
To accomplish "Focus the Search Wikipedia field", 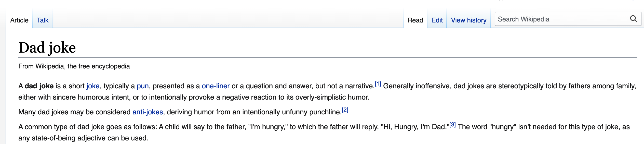I will click(x=562, y=19).
